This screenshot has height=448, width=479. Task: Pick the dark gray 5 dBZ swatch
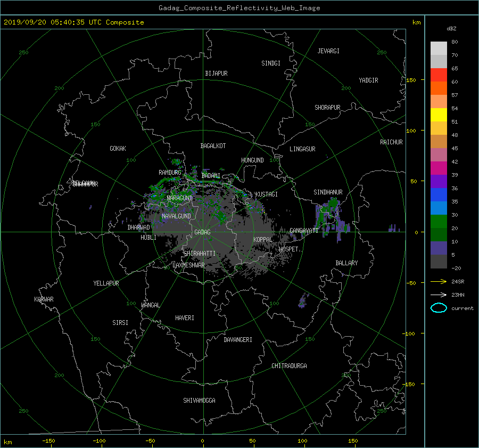tap(439, 262)
